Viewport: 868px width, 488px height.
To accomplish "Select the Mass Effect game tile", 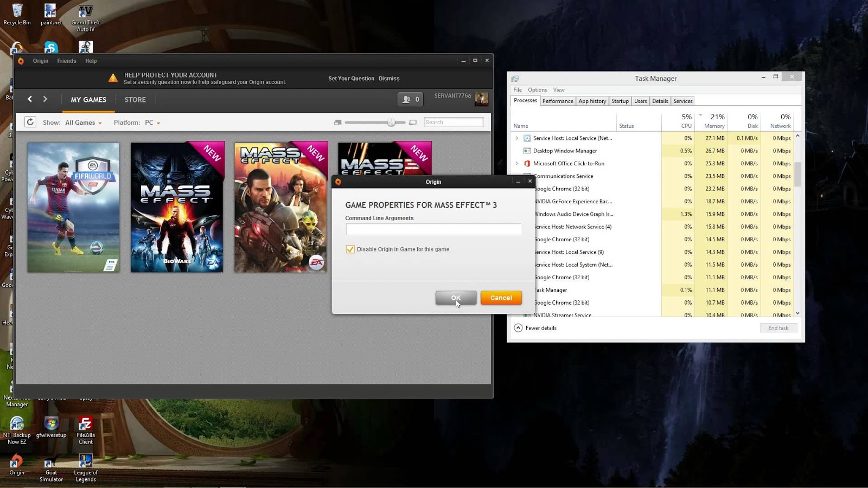I will 177,207.
